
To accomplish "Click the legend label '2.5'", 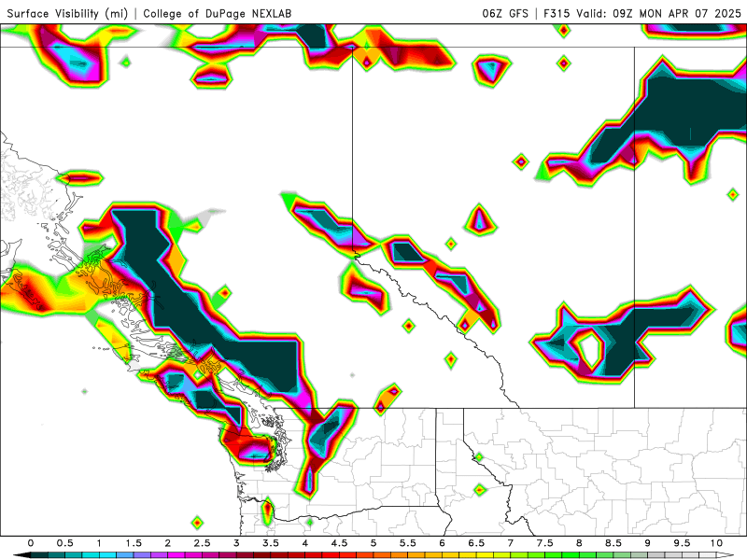I will 202,543.
